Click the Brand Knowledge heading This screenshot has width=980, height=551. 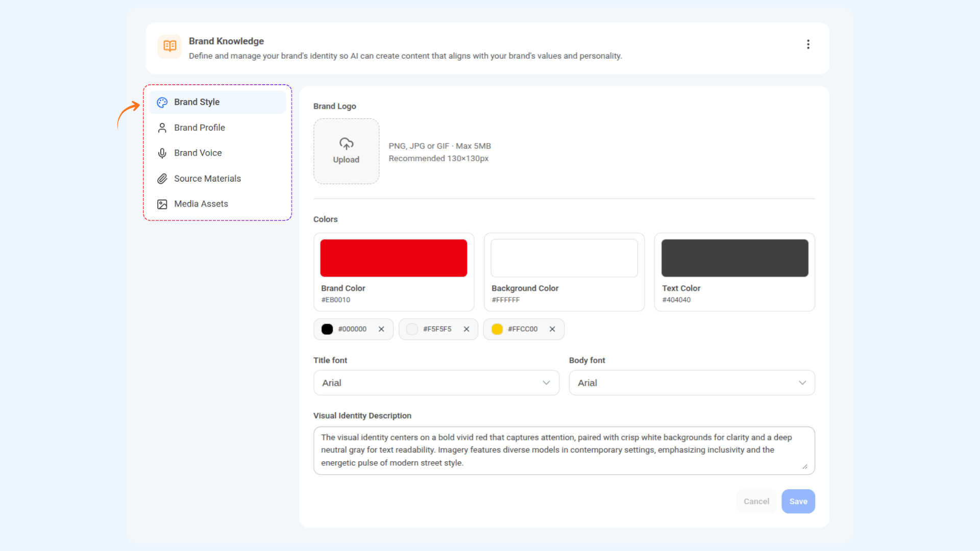pos(226,41)
